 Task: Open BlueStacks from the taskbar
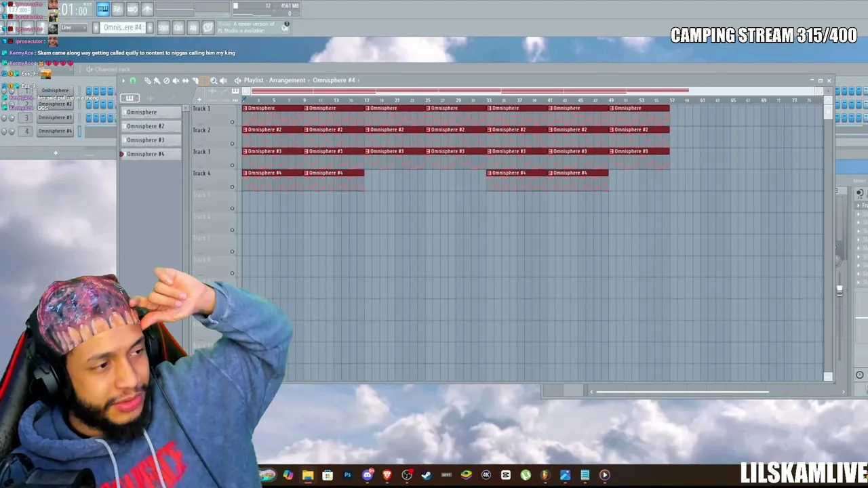(467, 475)
